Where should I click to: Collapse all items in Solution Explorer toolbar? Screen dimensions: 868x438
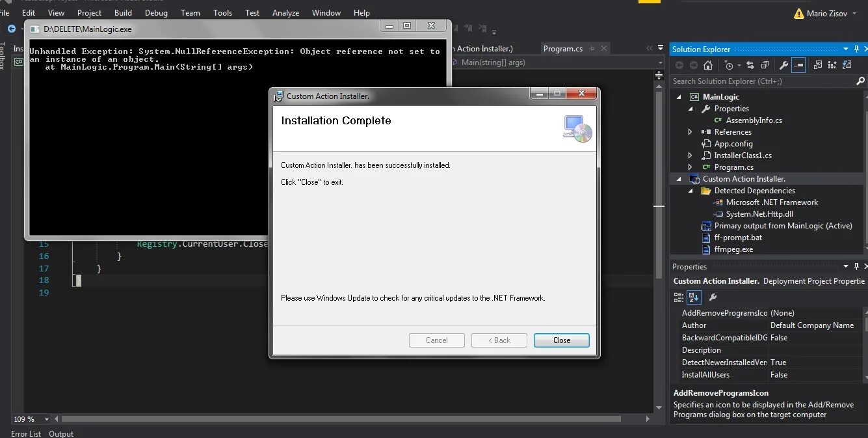click(765, 65)
